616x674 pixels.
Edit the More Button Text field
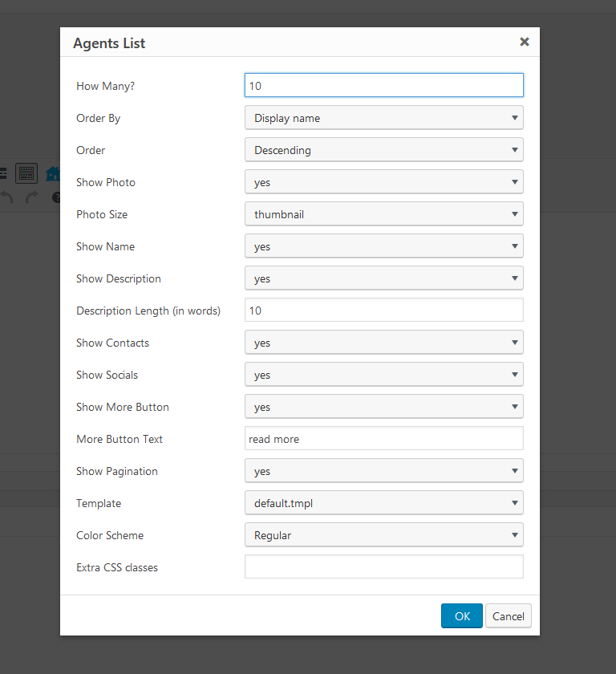pos(383,438)
